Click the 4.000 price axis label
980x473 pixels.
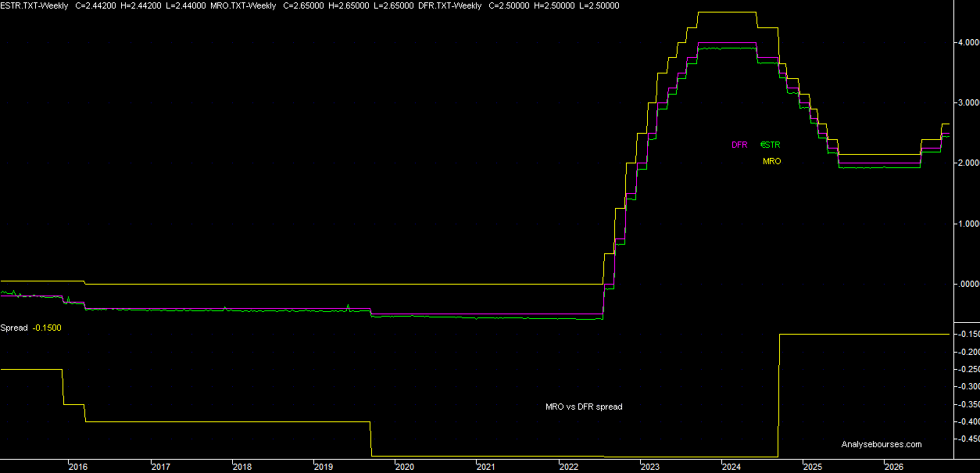tap(967, 42)
